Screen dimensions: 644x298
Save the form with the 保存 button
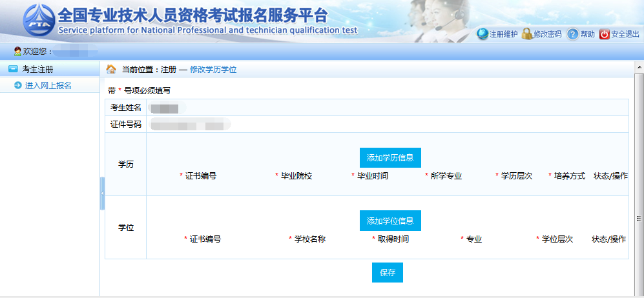pyautogui.click(x=387, y=272)
